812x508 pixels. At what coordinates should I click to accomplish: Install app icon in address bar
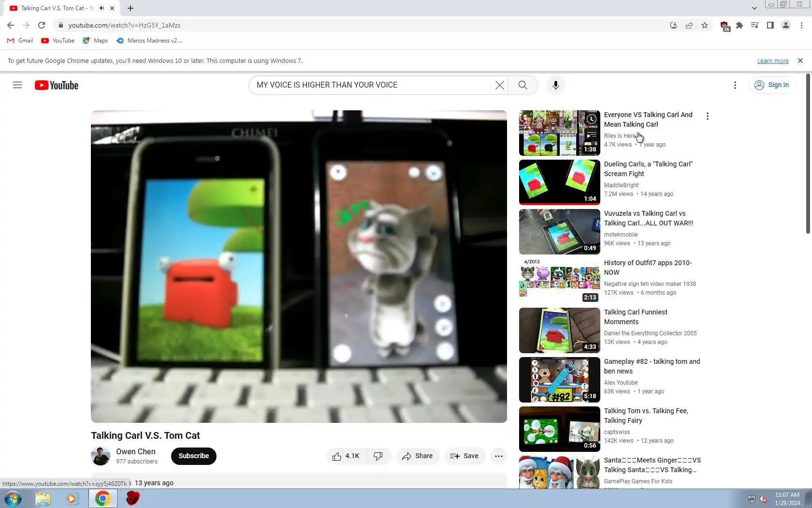[x=674, y=25]
